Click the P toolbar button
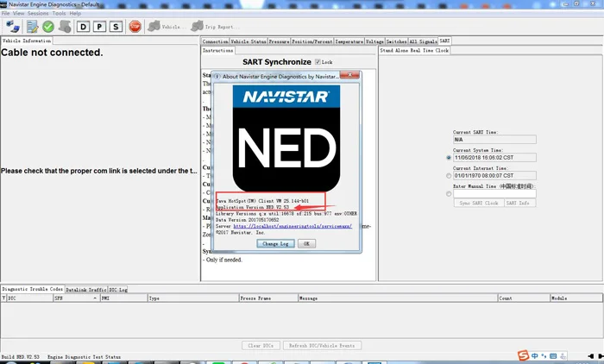 [x=99, y=27]
